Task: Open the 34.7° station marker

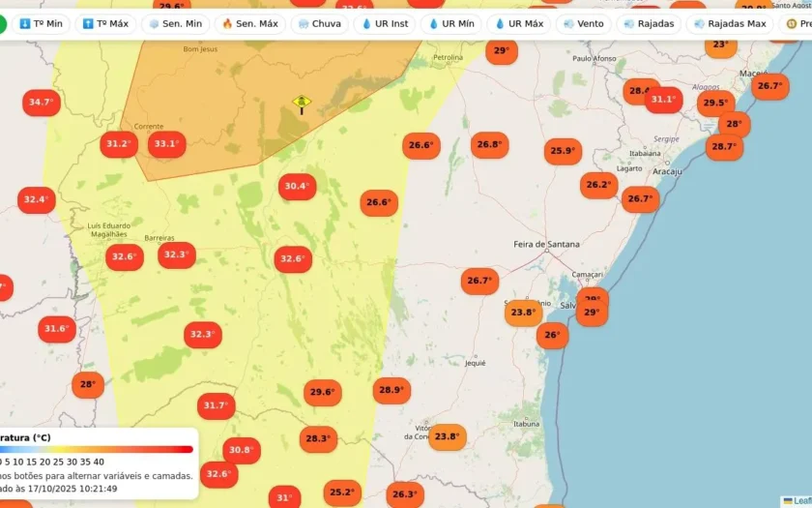Action: click(42, 103)
